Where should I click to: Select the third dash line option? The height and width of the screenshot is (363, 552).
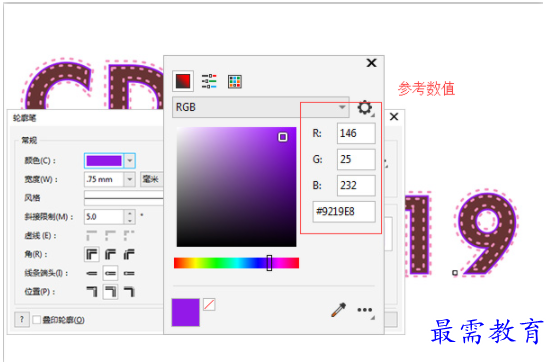pyautogui.click(x=129, y=236)
